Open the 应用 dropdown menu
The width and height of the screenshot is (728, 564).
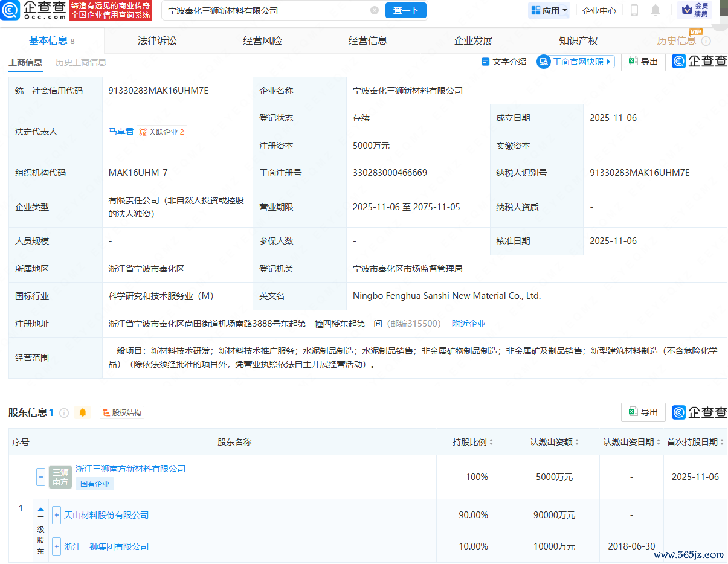[x=549, y=10]
